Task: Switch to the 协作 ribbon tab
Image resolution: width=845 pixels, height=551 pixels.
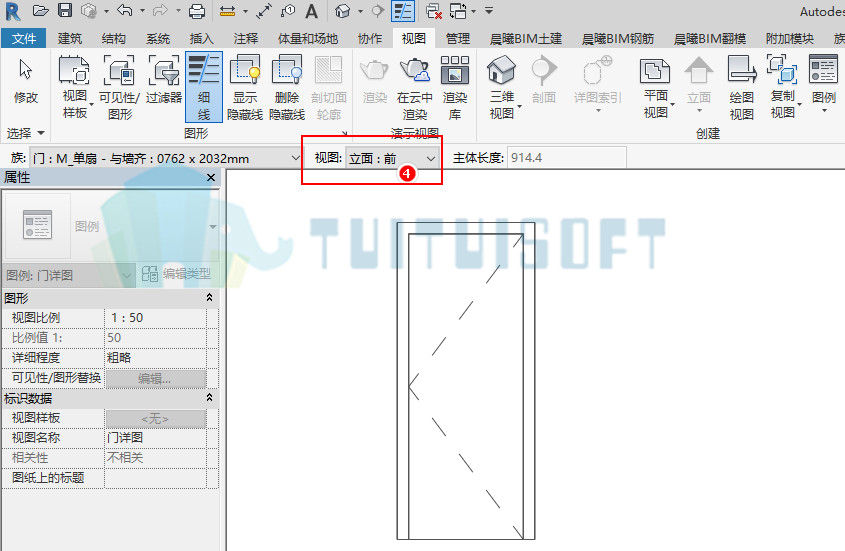Action: click(x=370, y=38)
